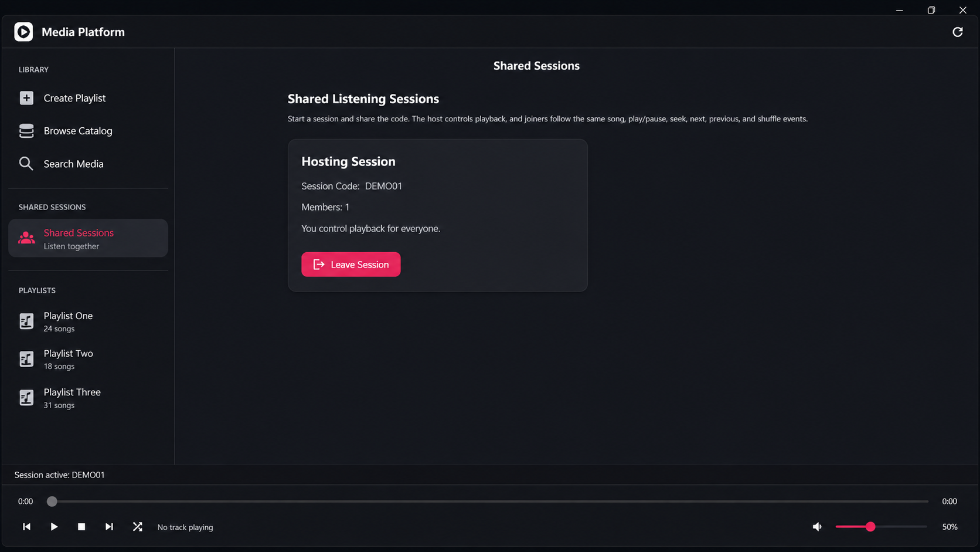Skip to previous track
980x552 pixels.
26,527
